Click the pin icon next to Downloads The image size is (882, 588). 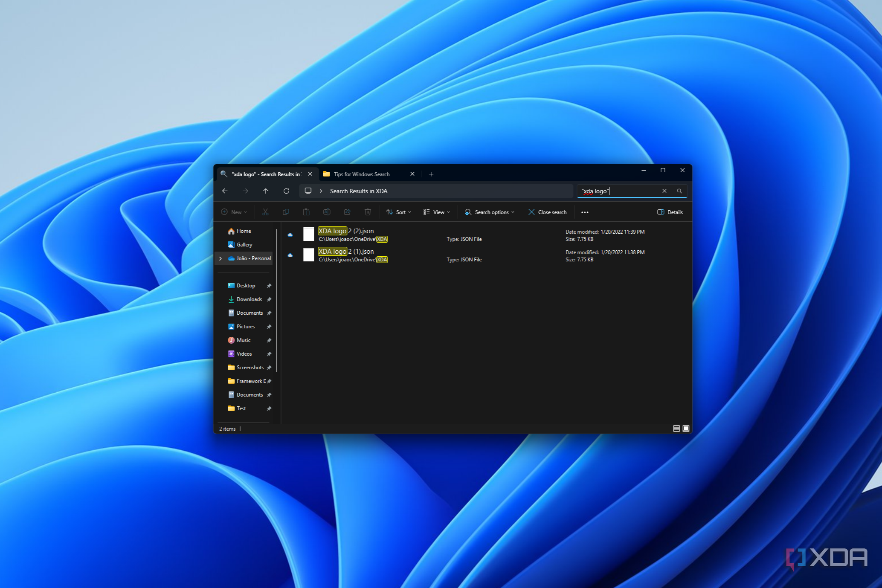point(269,299)
